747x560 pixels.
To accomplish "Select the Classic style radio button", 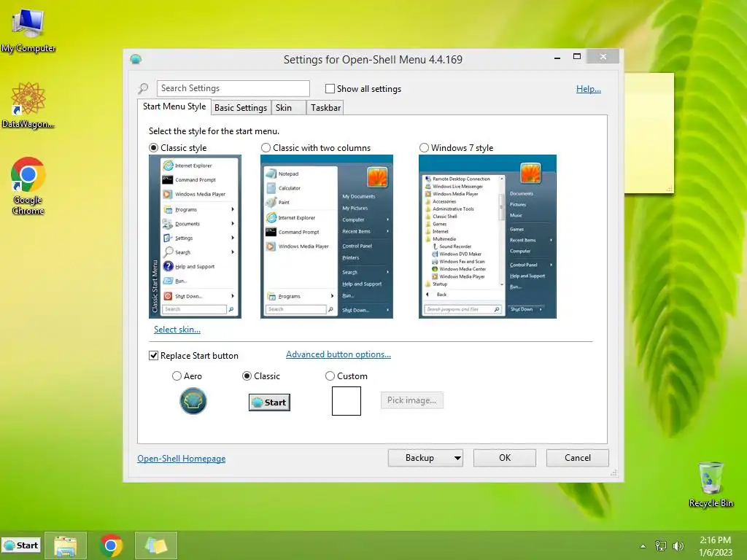I will click(153, 147).
